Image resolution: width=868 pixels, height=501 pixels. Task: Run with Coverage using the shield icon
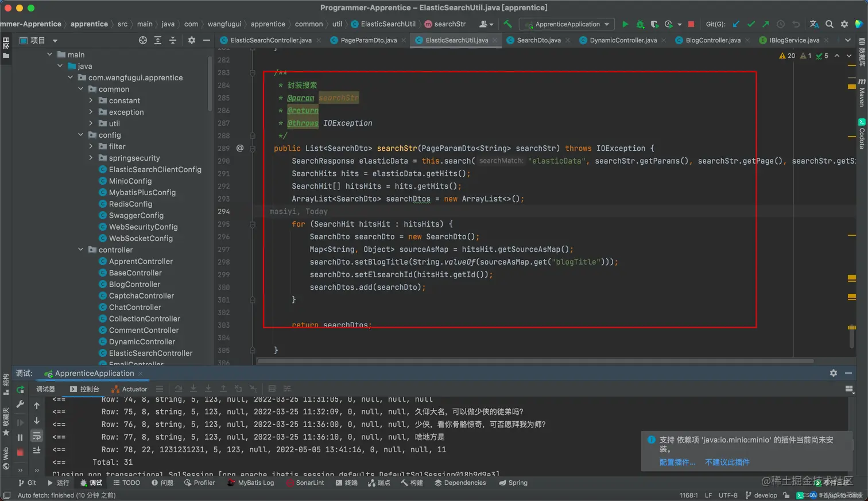point(654,24)
